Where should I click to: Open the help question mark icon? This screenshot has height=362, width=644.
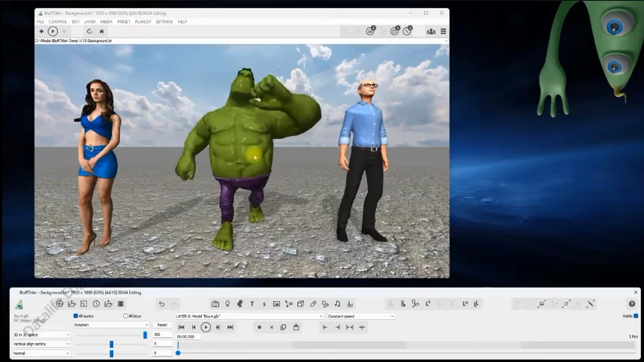tap(631, 304)
